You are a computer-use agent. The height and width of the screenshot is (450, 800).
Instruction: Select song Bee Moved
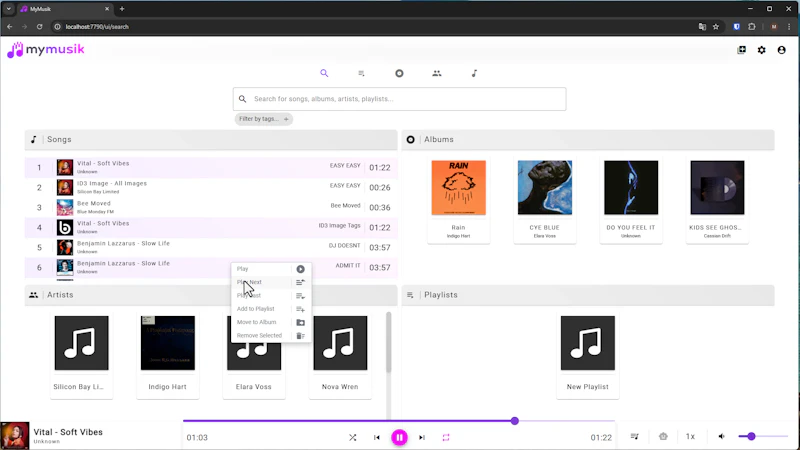point(211,207)
